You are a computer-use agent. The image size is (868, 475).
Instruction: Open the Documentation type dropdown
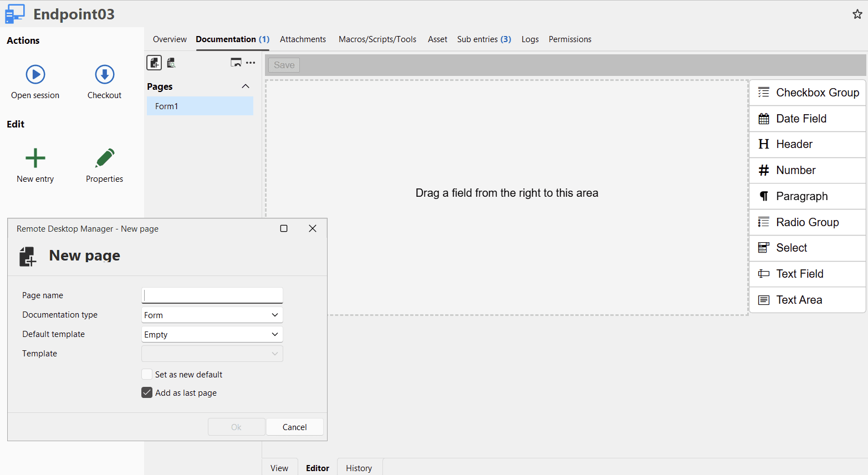pyautogui.click(x=212, y=315)
